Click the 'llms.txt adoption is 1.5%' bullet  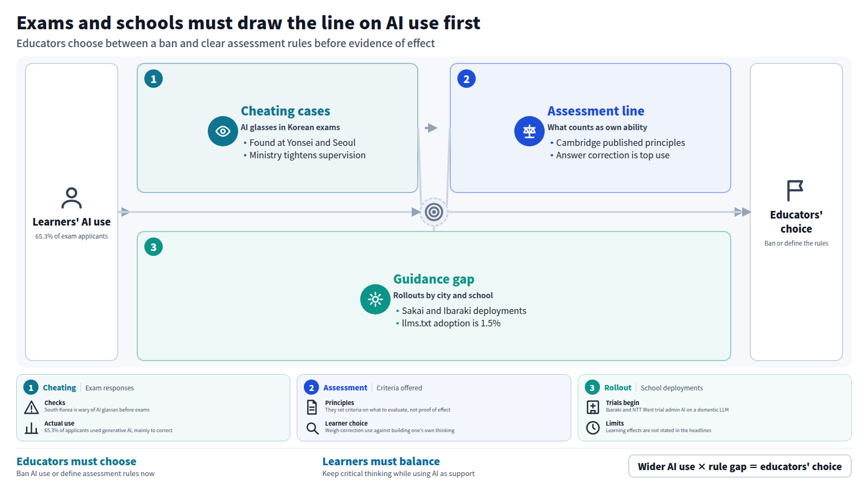[x=451, y=323]
